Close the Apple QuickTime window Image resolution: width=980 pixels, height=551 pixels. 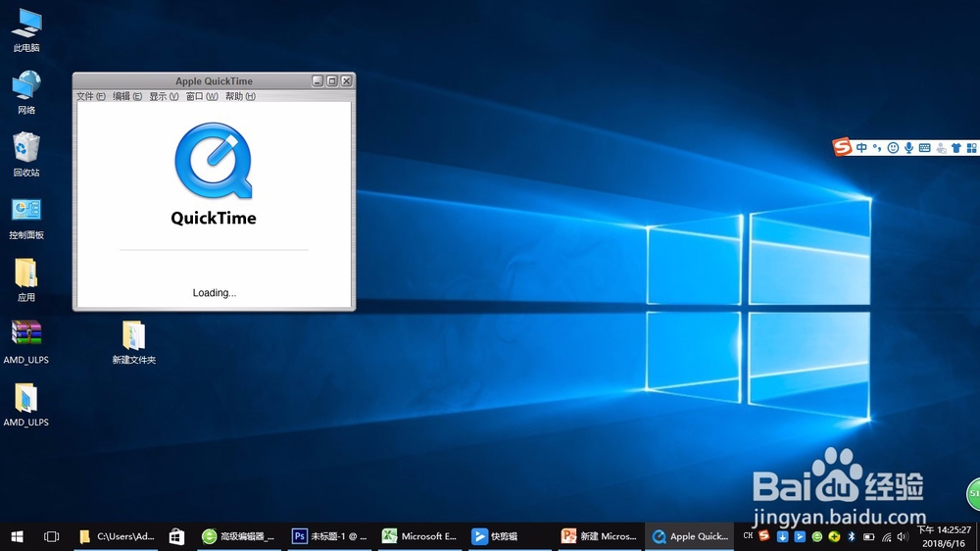pyautogui.click(x=346, y=81)
